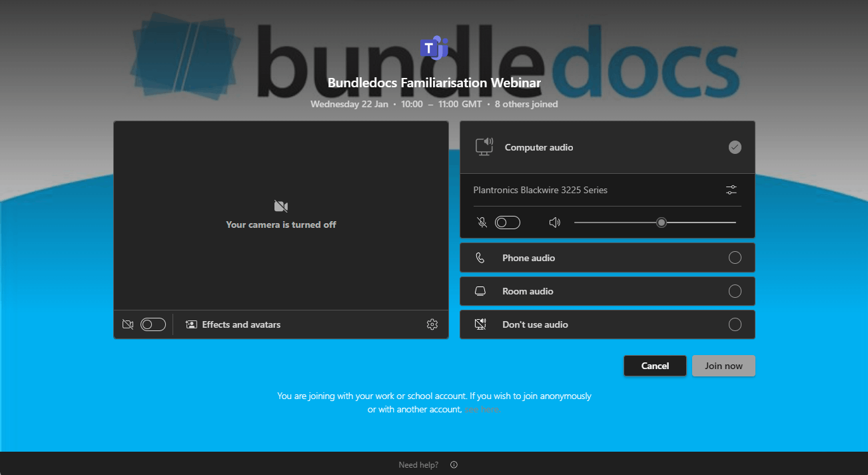Click the muted microphone icon
Screen dimensions: 868x475
[x=482, y=223]
